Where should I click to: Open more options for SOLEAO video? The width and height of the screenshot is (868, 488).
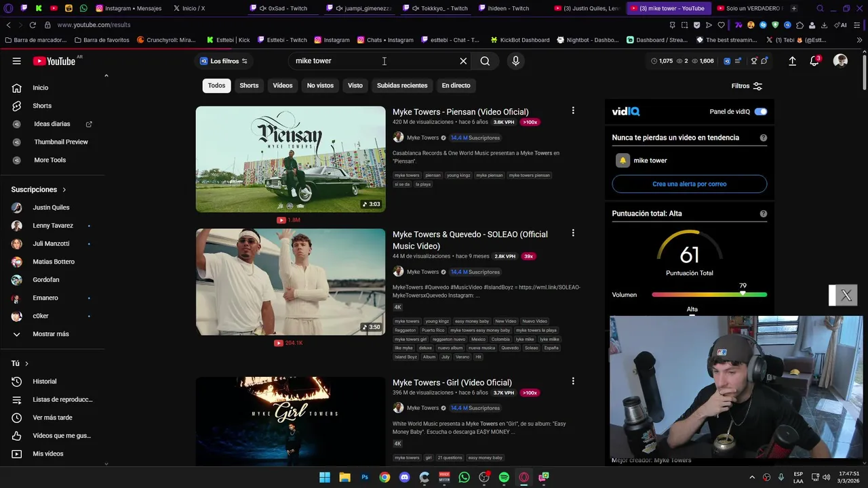pyautogui.click(x=573, y=233)
